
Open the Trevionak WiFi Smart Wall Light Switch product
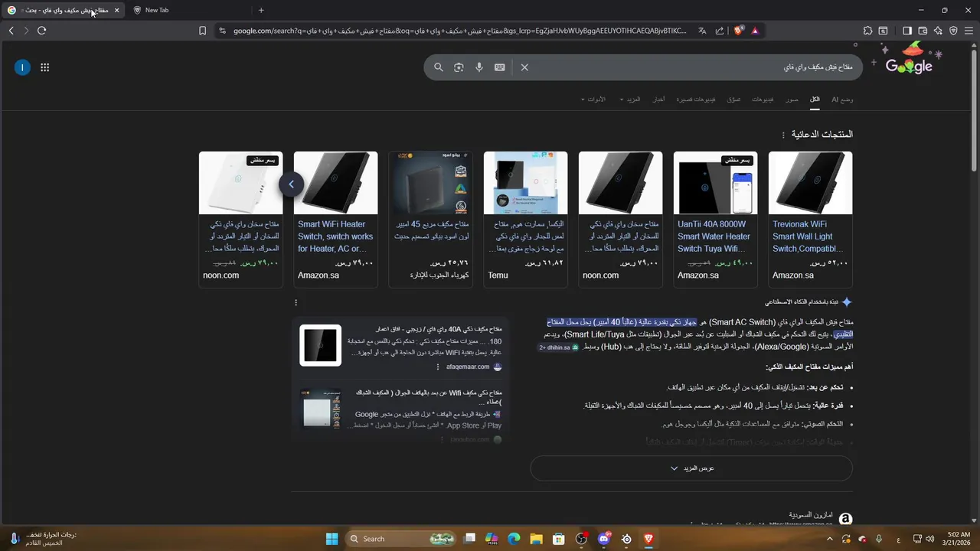tap(810, 219)
